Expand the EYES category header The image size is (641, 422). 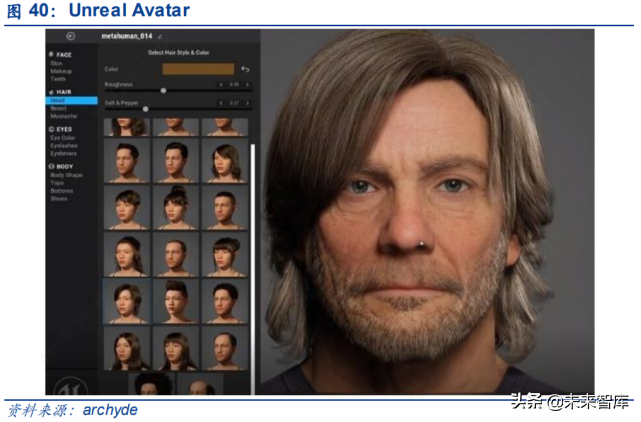coord(63,129)
